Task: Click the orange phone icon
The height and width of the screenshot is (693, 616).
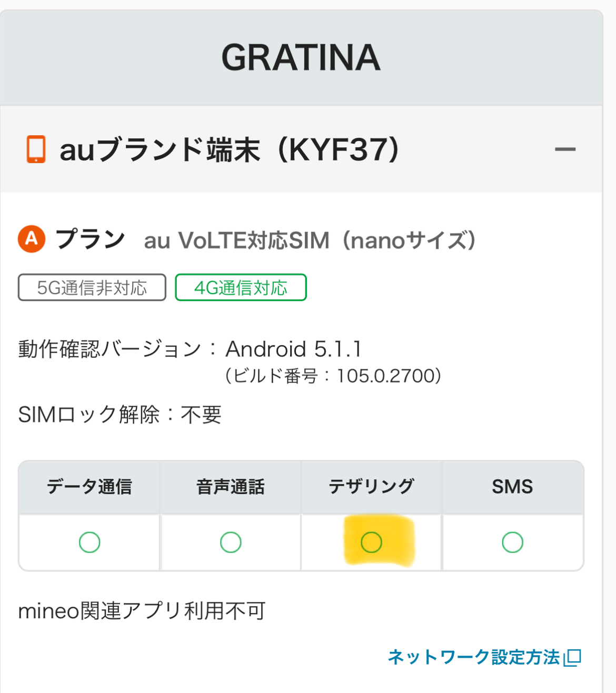Action: 36,149
